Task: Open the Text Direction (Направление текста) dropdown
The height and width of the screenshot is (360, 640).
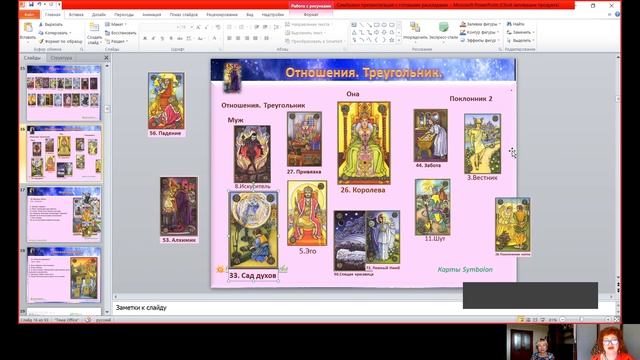Action: coord(309,24)
